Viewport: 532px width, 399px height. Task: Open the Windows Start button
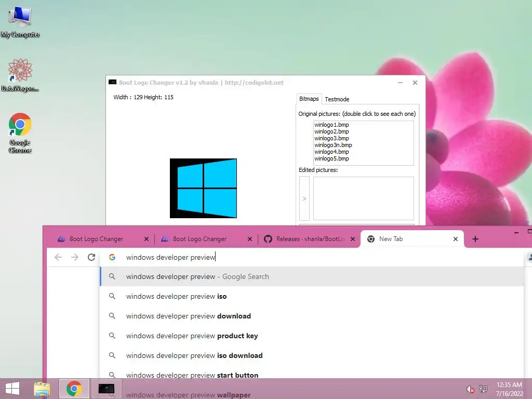[x=12, y=389]
